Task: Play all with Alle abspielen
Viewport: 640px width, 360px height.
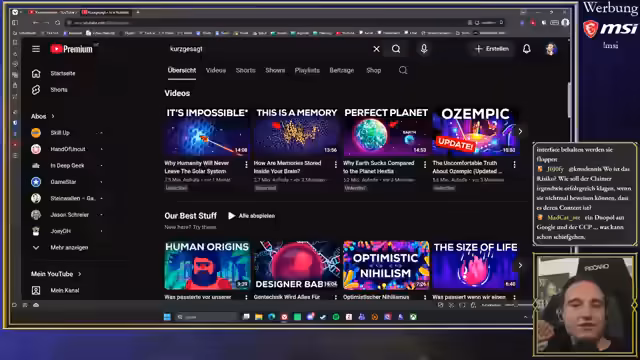Action: click(251, 216)
